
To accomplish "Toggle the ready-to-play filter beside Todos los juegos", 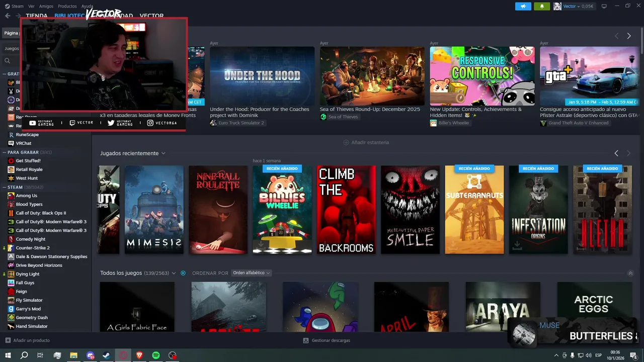I will tap(183, 273).
